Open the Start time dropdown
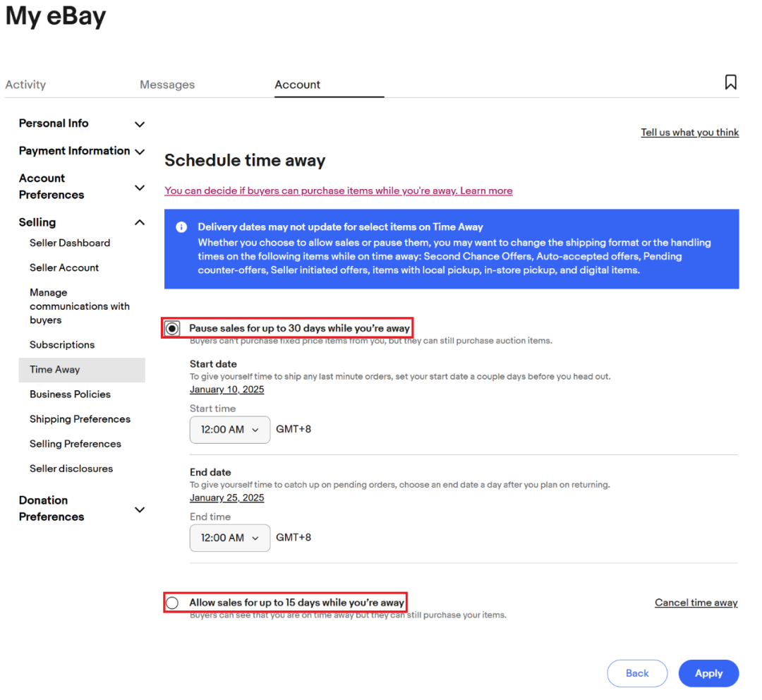This screenshot has height=700, width=762. coord(229,429)
